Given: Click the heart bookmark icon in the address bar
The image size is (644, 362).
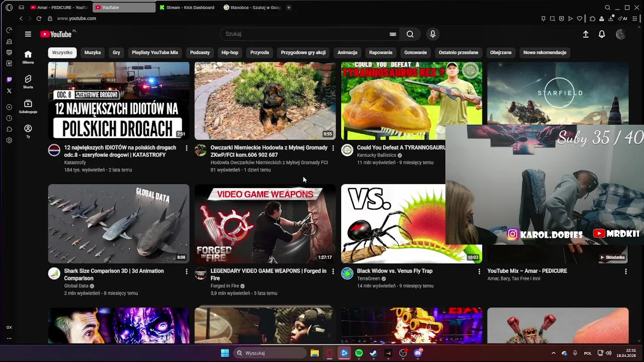Looking at the screenshot, I should 580,19.
